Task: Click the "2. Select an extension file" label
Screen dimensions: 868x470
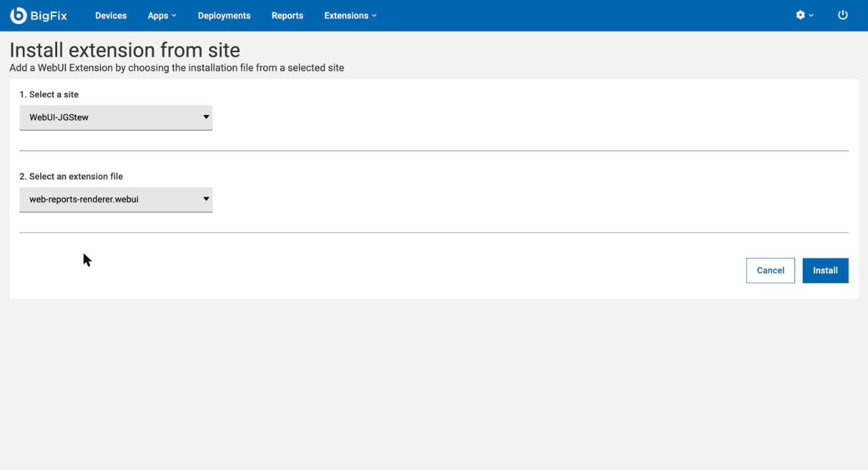Action: coord(71,177)
